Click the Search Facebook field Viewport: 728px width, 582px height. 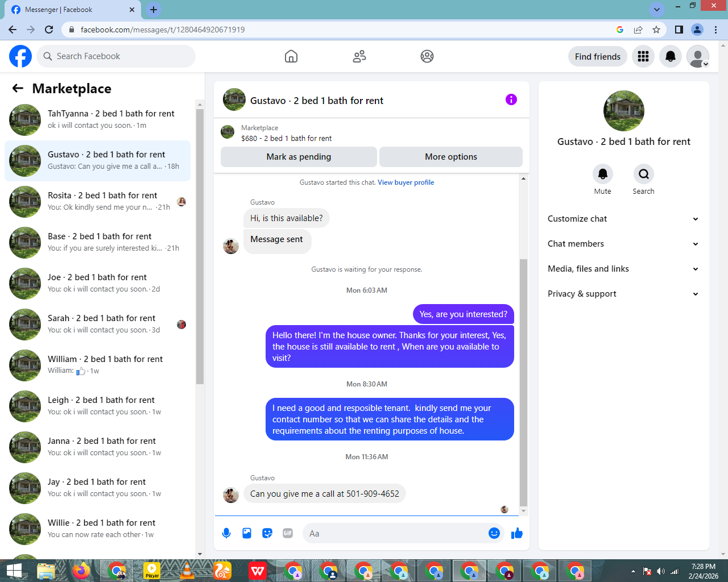[116, 56]
